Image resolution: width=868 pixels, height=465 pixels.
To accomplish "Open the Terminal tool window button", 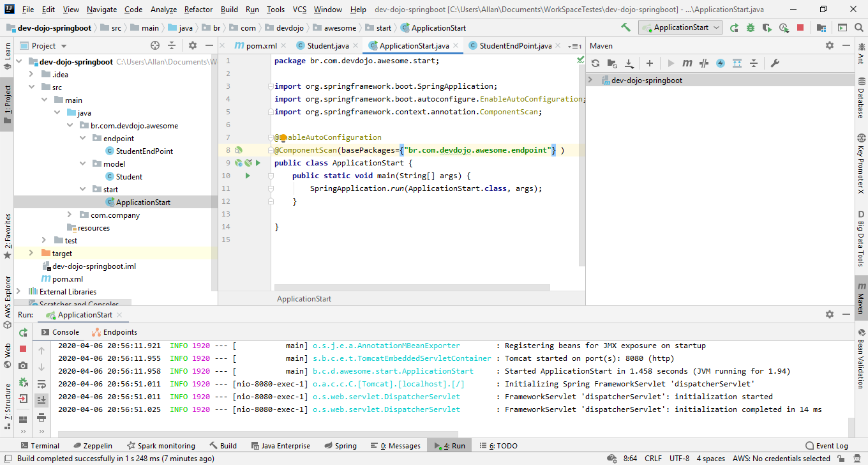I will tap(40, 446).
